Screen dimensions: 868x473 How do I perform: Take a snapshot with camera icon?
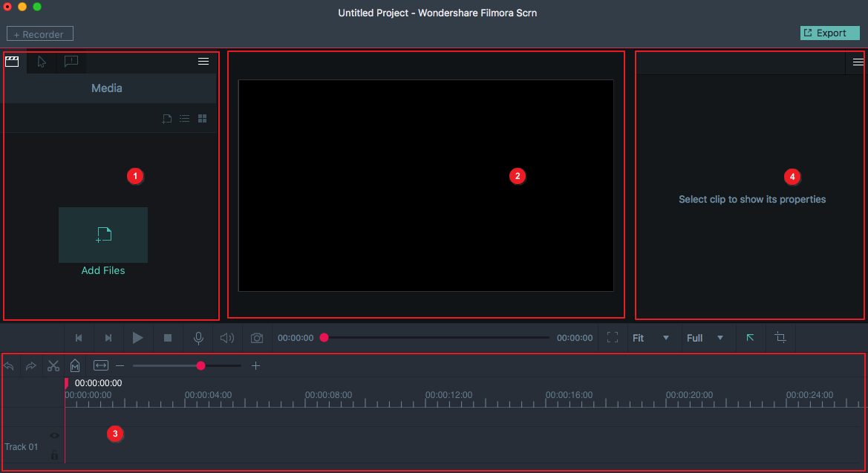(257, 338)
